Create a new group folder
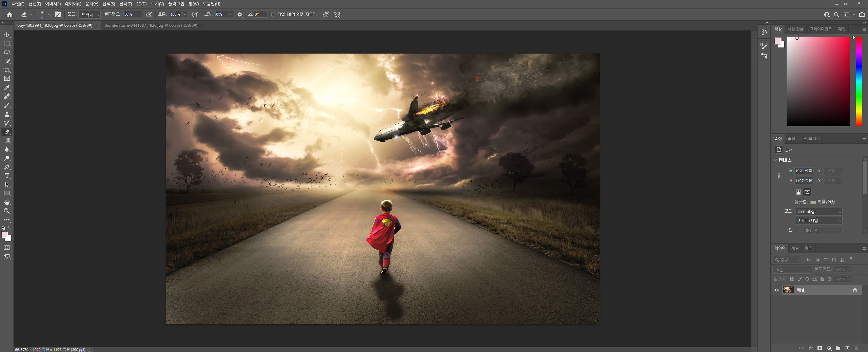 [838, 348]
